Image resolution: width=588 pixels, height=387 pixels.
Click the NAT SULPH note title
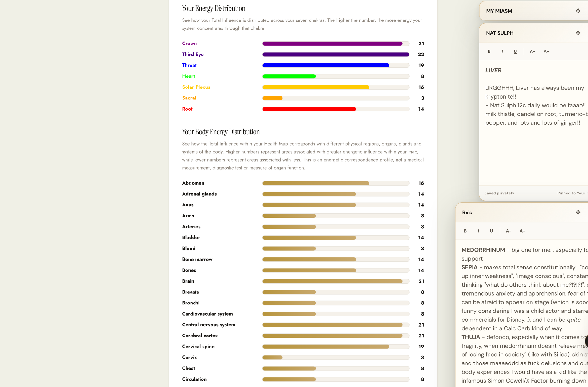click(500, 33)
